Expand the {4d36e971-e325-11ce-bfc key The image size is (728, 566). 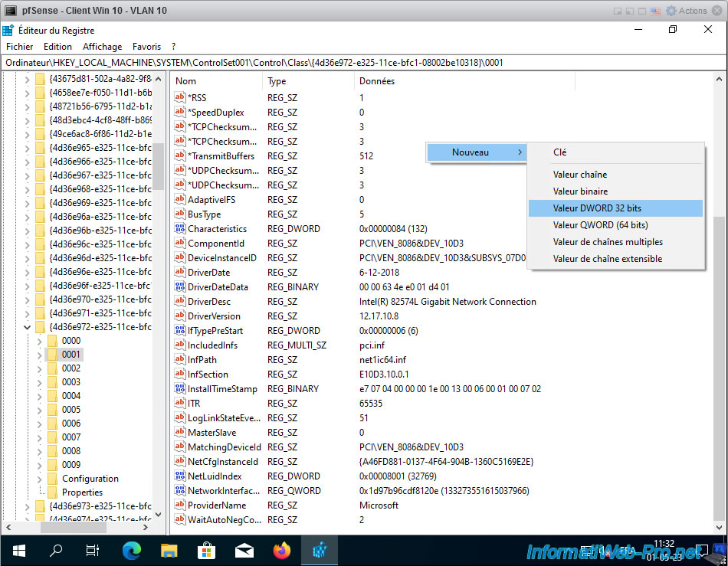(27, 313)
